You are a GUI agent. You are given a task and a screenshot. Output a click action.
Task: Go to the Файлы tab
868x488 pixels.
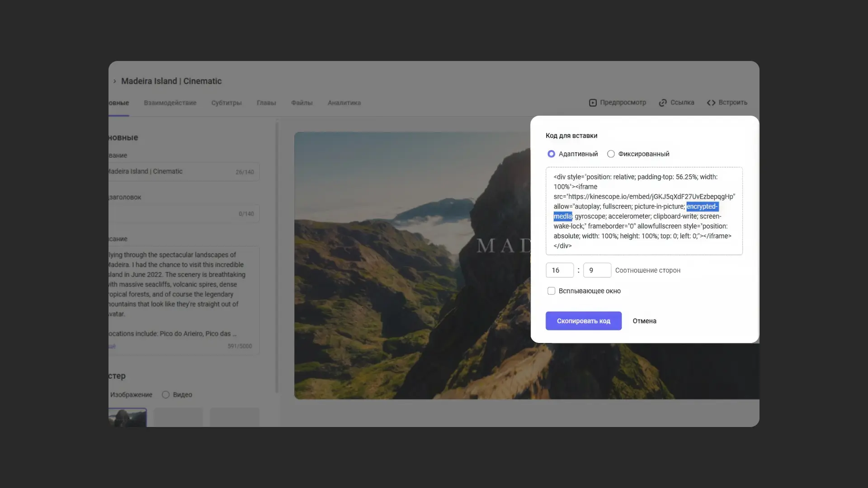(x=302, y=103)
